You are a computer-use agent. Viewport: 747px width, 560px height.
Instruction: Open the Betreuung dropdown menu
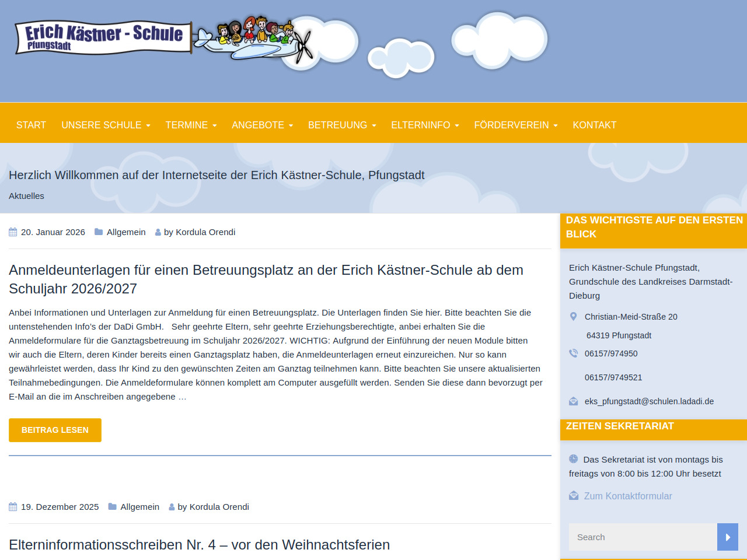[342, 125]
